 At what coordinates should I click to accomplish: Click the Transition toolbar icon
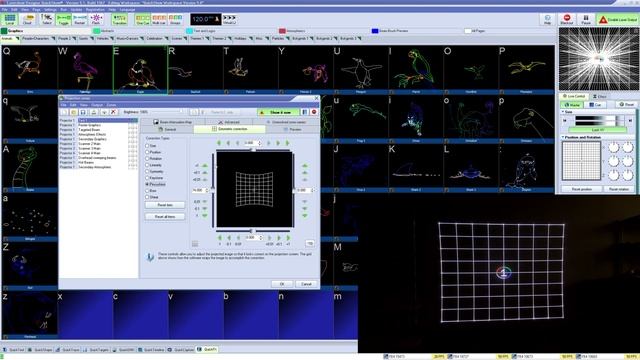coord(119,19)
